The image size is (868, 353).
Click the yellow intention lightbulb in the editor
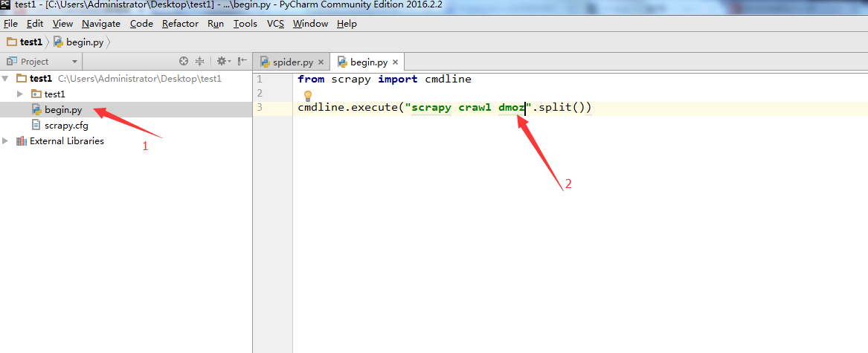point(309,95)
